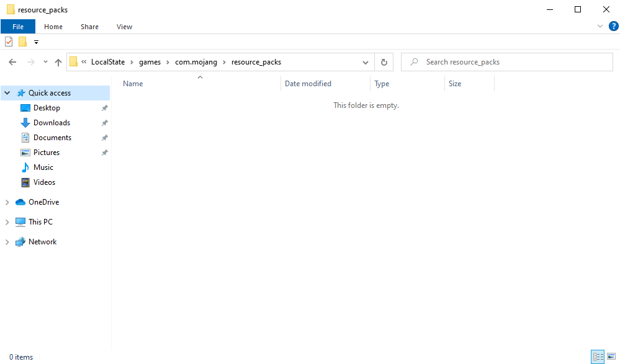The height and width of the screenshot is (364, 620).
Task: Expand the Network tree node
Action: pos(7,242)
